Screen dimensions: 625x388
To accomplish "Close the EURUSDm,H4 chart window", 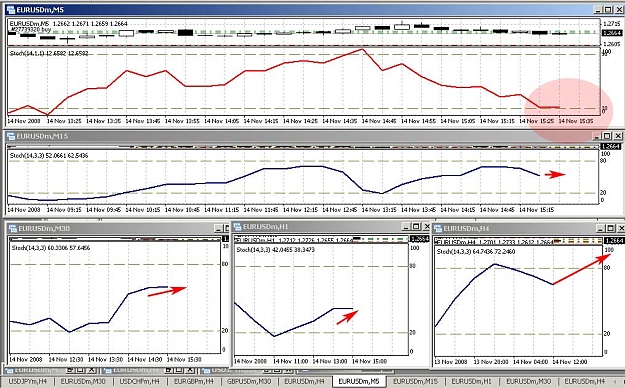I will (x=621, y=228).
